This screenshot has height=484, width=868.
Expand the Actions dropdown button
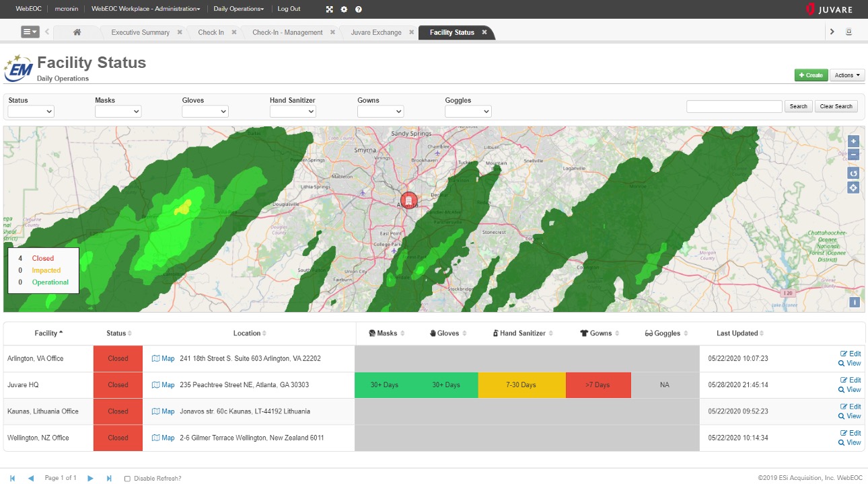point(847,75)
